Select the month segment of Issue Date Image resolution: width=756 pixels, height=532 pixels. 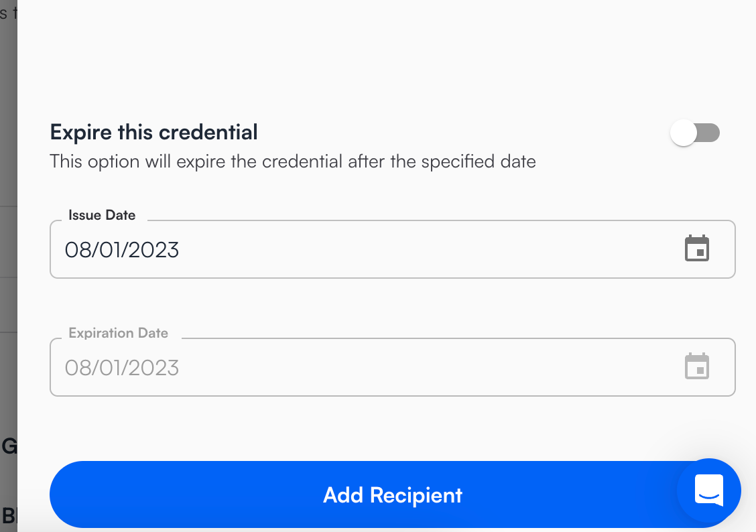pyautogui.click(x=76, y=250)
